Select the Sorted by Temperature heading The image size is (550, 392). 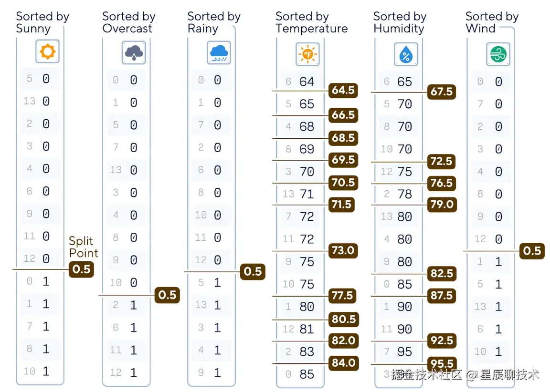[x=311, y=22]
